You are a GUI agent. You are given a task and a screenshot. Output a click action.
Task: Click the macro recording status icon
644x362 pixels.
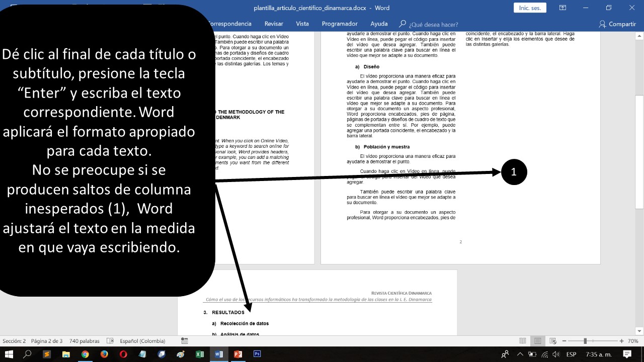185,341
